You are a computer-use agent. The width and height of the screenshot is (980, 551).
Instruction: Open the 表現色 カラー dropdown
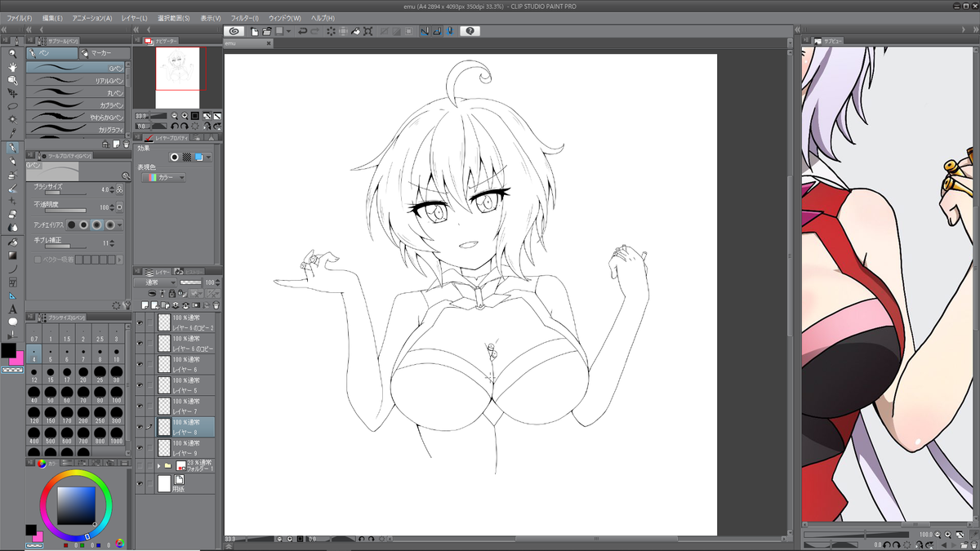coord(163,177)
